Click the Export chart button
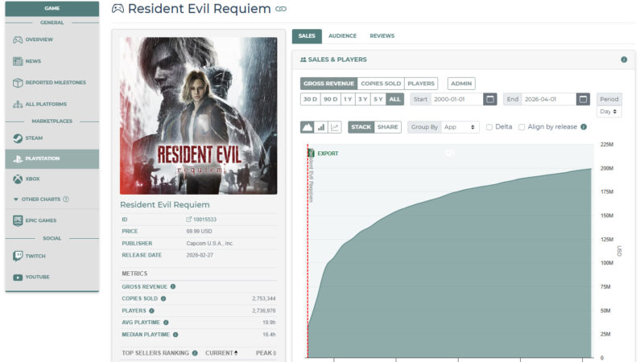This screenshot has height=362, width=644. coord(324,154)
